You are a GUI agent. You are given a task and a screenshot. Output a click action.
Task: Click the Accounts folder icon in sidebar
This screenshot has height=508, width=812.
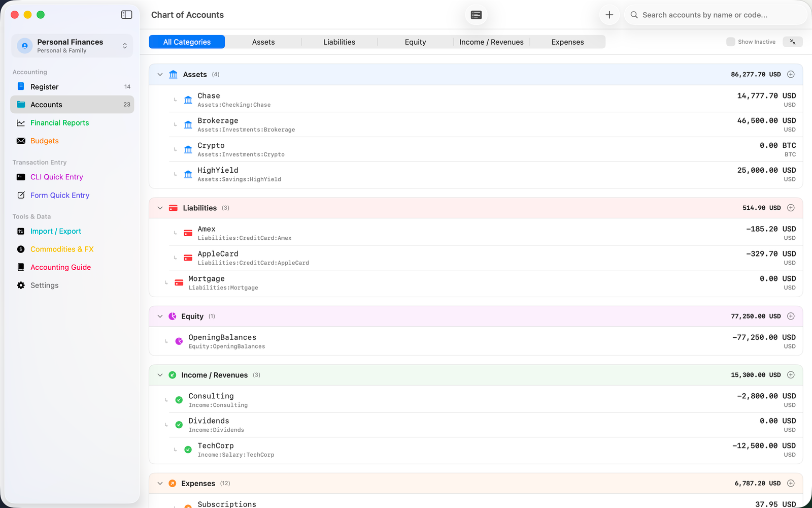pyautogui.click(x=21, y=104)
